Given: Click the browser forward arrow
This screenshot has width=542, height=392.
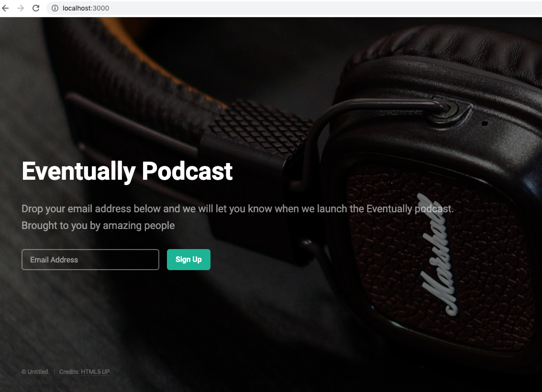Looking at the screenshot, I should (21, 8).
